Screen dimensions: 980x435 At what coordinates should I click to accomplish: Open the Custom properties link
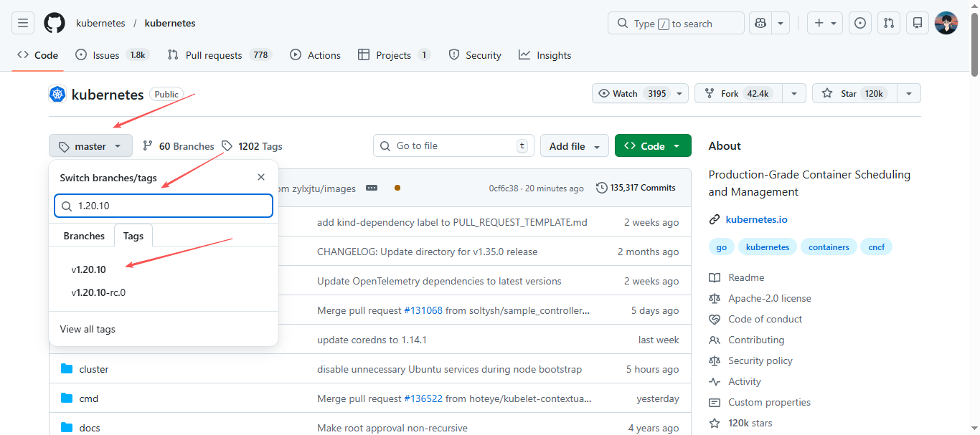coord(760,402)
